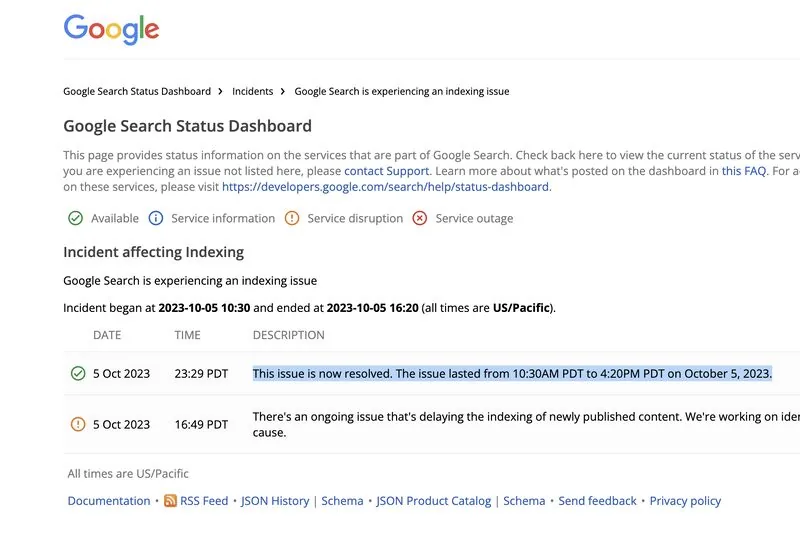Click the green Available checkmark legend icon
800x551 pixels.
[x=76, y=218]
